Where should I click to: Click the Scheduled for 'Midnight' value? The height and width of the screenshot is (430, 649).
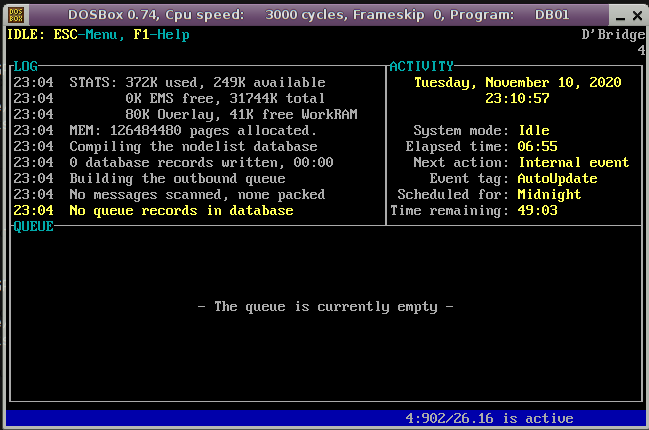click(549, 195)
